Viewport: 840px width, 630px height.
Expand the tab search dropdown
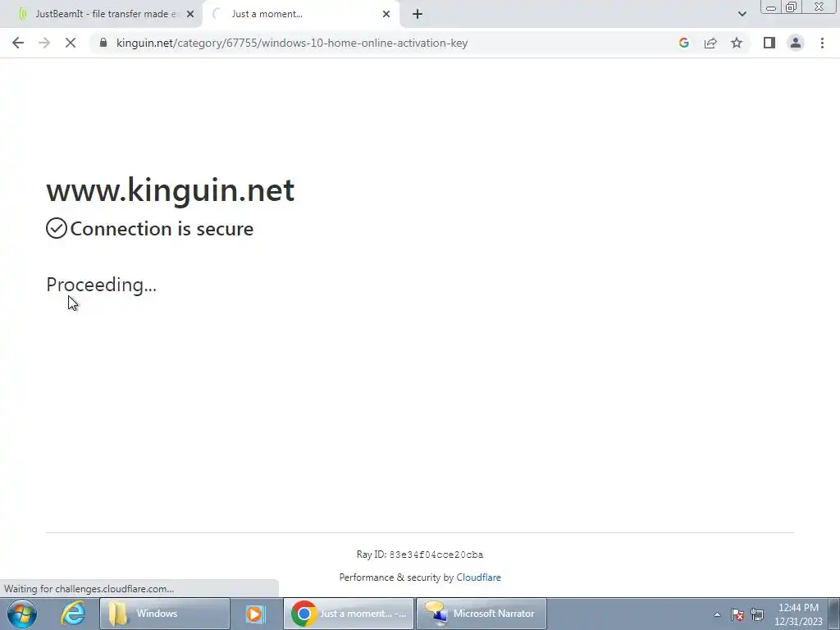[742, 14]
